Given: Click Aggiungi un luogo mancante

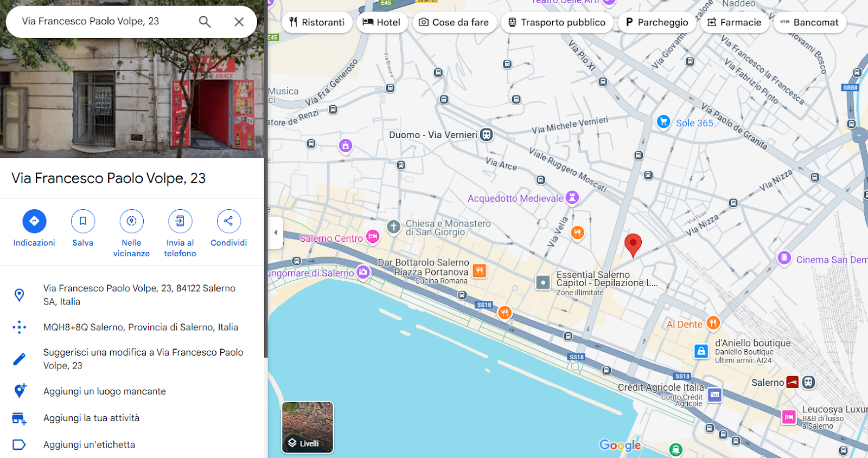Looking at the screenshot, I should (132, 391).
